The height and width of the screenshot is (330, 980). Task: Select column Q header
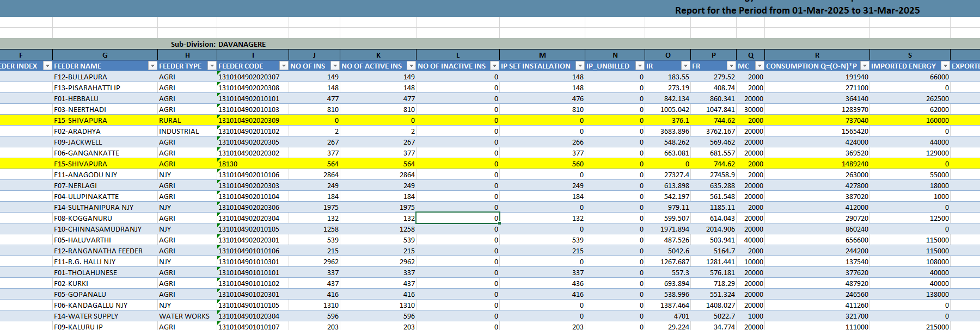(x=751, y=55)
